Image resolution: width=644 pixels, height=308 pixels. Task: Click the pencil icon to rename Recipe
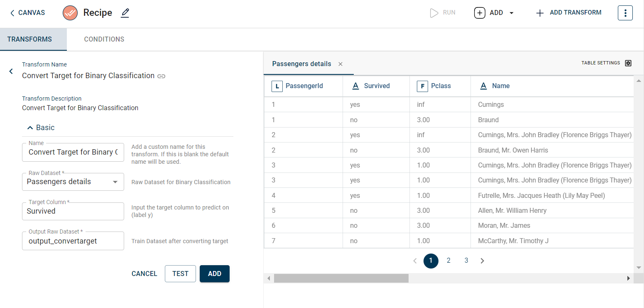click(125, 13)
